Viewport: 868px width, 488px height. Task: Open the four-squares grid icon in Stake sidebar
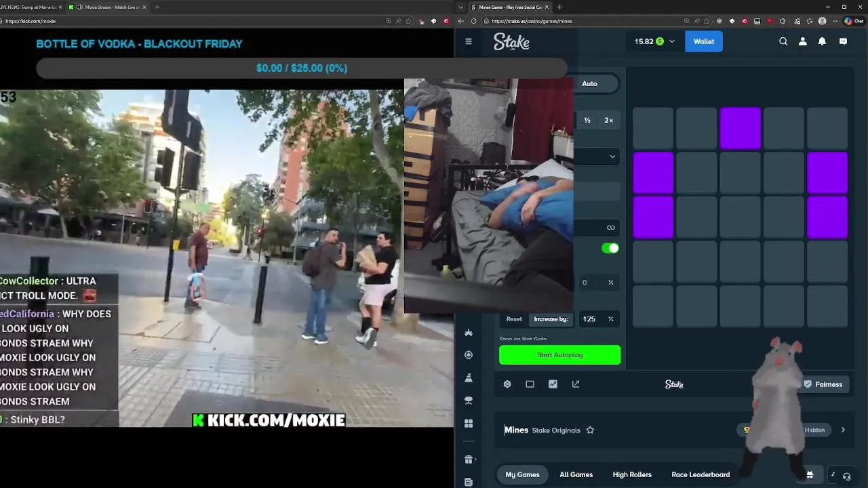pos(468,424)
